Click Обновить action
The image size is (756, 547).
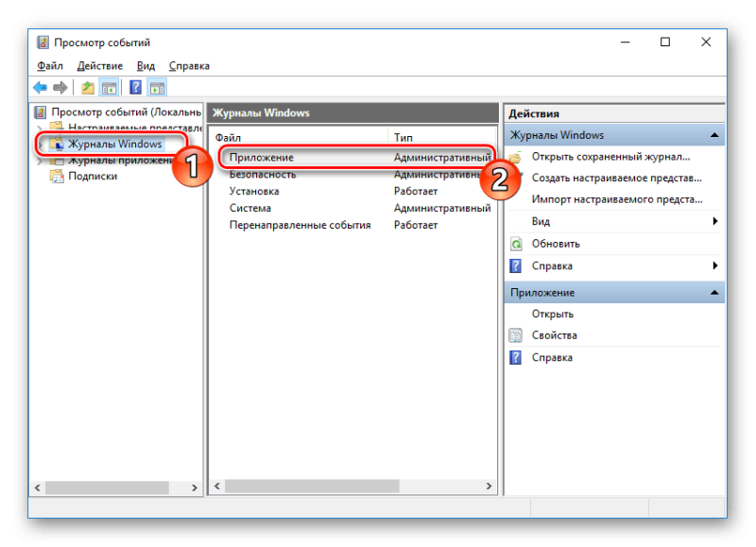[556, 244]
